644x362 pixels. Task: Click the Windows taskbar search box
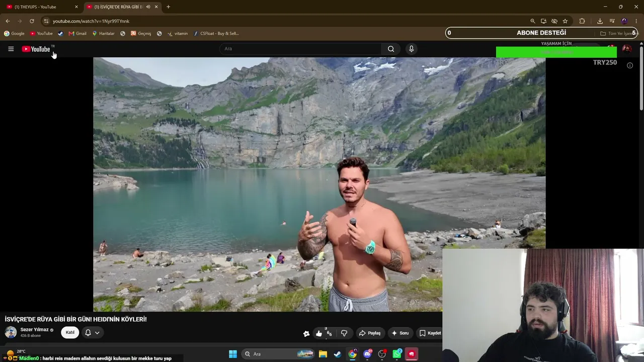278,354
